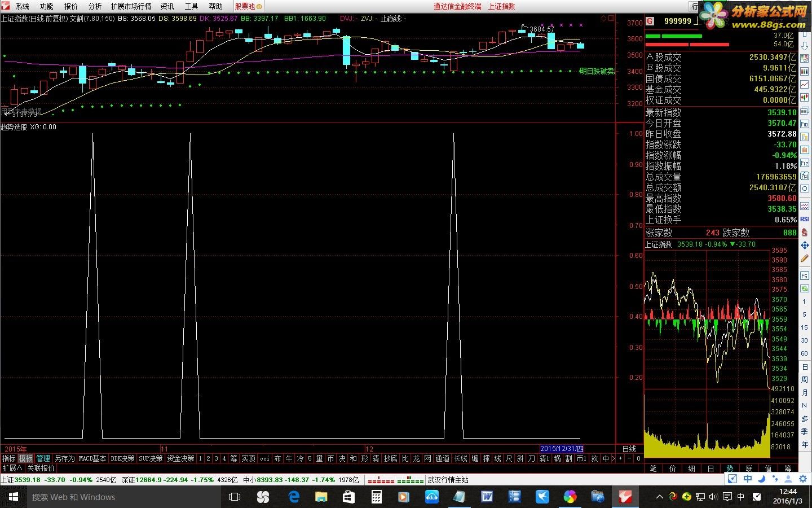Select the 资金决策 template tab
The image size is (812, 508).
181,458
